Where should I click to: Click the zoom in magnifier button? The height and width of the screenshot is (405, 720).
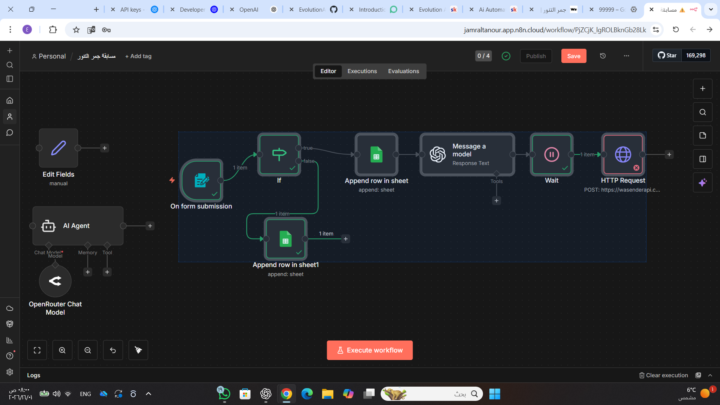tap(62, 350)
